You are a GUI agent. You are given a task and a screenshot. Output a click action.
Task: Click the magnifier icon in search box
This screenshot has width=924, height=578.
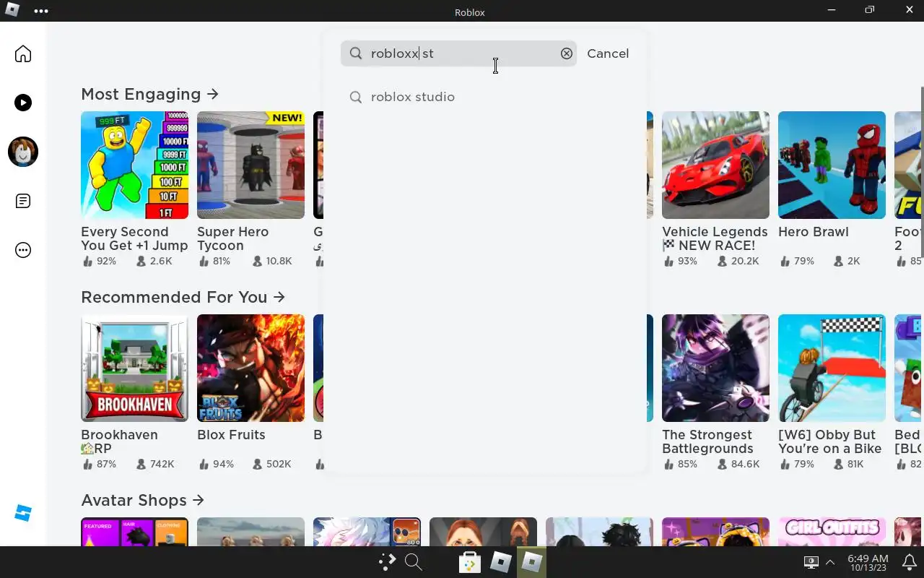click(356, 53)
